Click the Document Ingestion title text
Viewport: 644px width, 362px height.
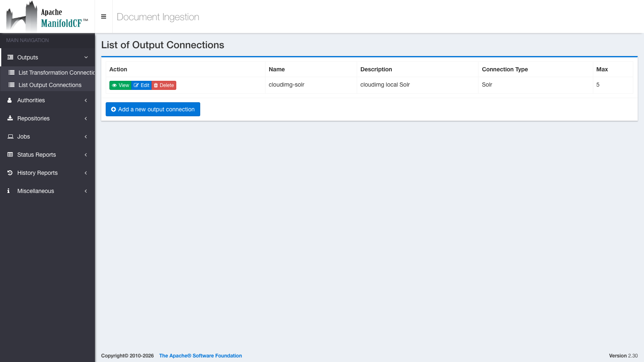pyautogui.click(x=158, y=17)
